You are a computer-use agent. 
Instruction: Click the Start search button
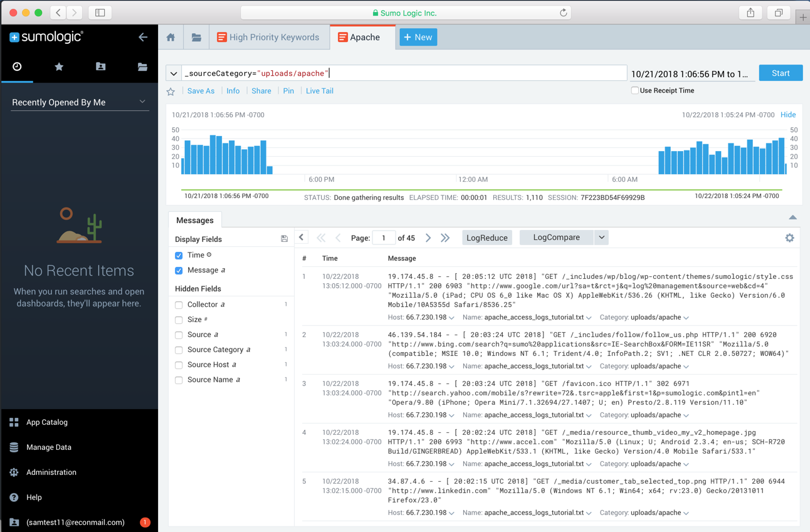(781, 73)
